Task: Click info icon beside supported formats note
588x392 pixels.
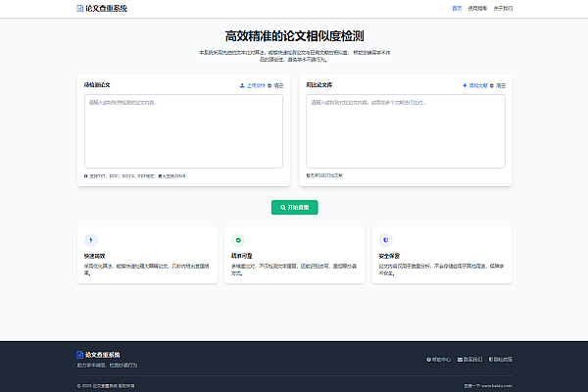Action: tap(86, 176)
